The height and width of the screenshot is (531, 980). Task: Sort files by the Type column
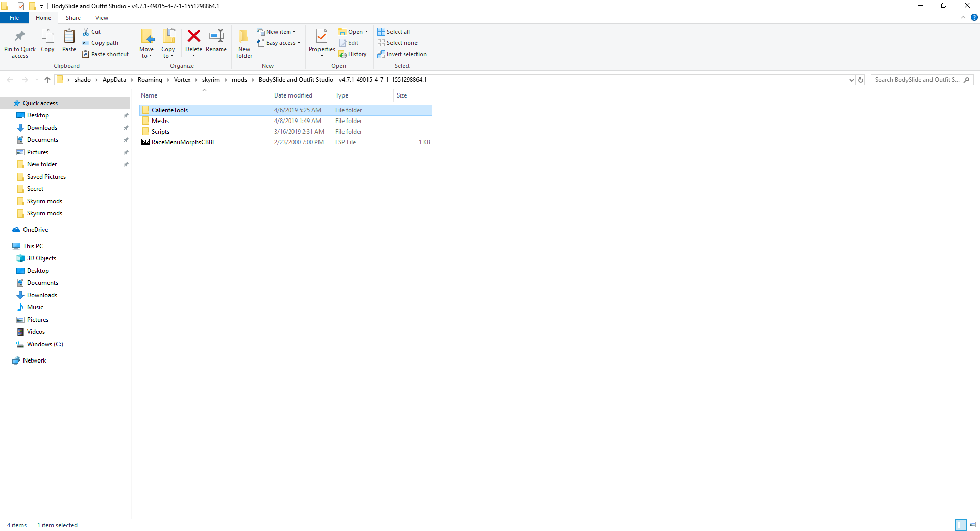point(362,95)
